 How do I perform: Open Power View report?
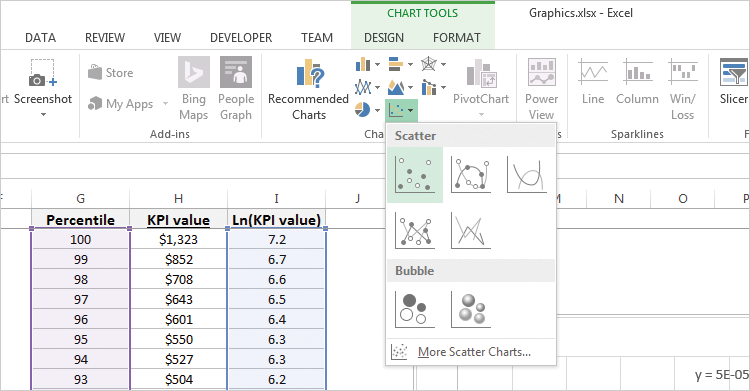541,89
